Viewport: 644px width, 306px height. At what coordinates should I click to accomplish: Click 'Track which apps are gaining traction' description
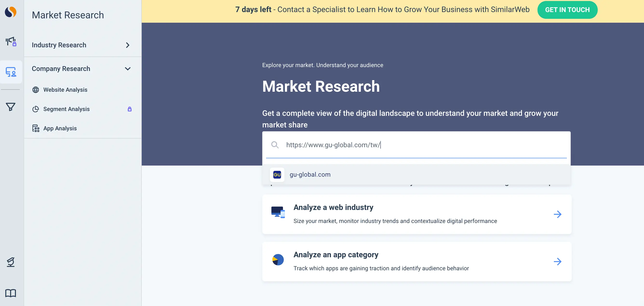coord(381,268)
